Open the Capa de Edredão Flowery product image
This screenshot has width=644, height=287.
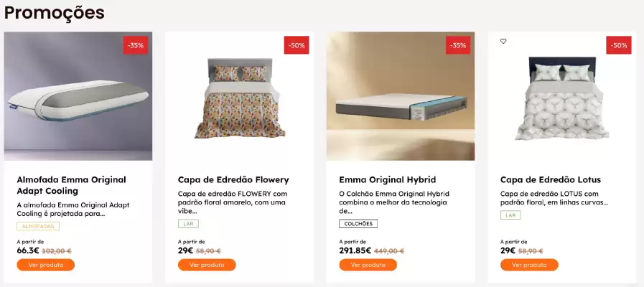[239, 96]
